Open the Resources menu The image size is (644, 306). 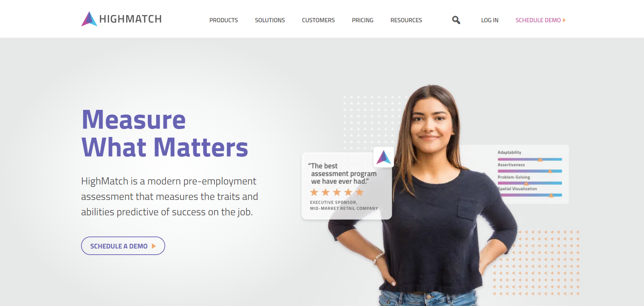click(x=406, y=20)
